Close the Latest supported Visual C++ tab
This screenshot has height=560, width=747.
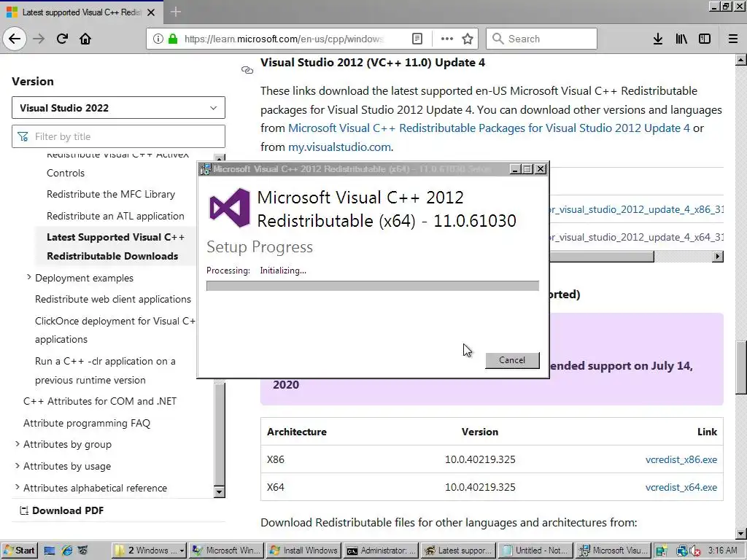[x=151, y=12]
